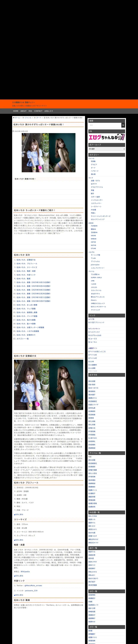Open SKE48 category link
The image size is (138, 644).
click(x=93, y=235)
